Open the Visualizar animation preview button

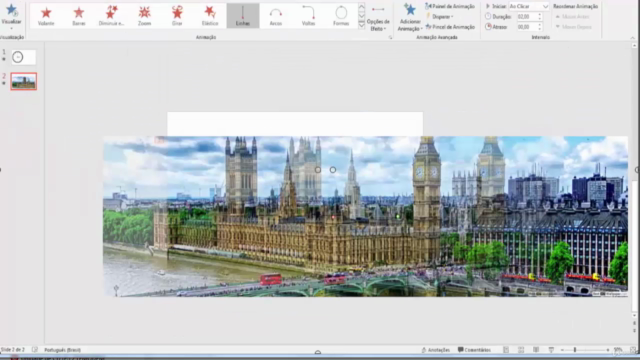(11, 16)
